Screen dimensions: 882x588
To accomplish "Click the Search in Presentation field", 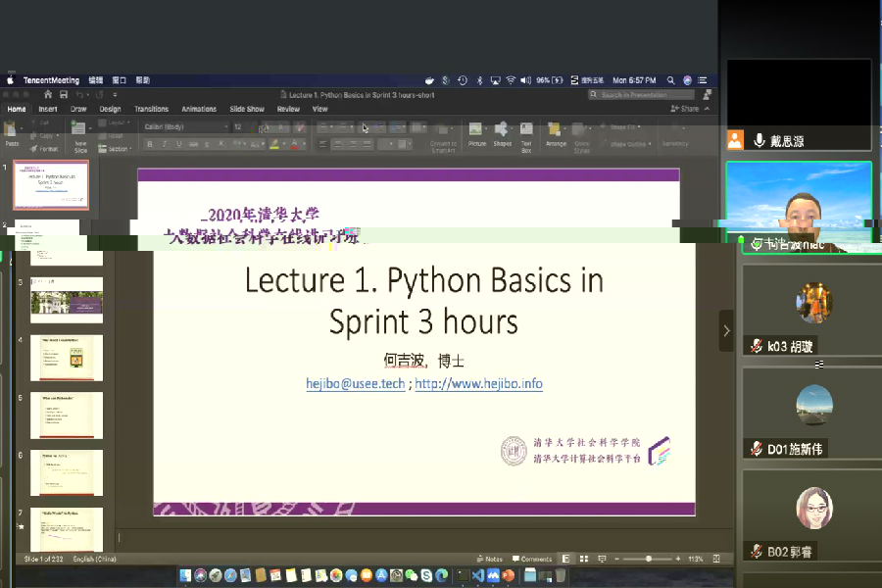I will coord(641,94).
